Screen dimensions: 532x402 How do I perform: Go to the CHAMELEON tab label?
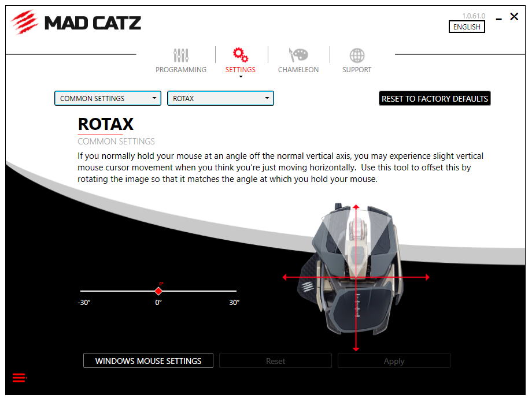click(298, 70)
